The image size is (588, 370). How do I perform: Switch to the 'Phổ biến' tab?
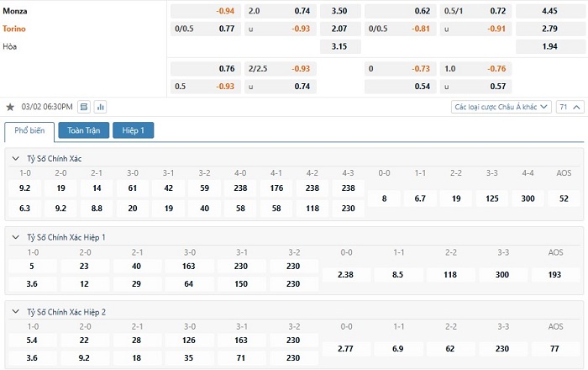29,130
